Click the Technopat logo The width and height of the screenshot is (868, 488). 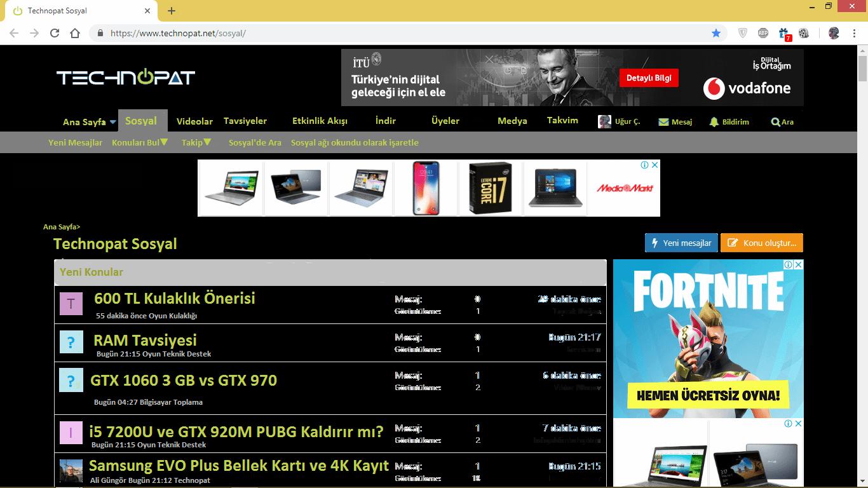coord(126,78)
